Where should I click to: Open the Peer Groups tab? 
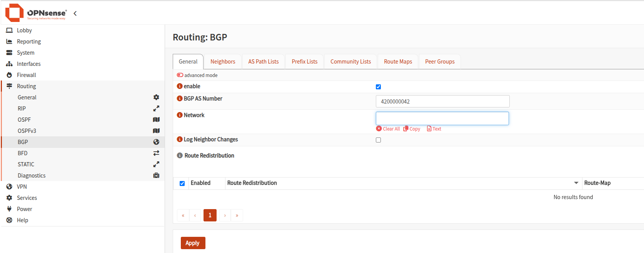click(440, 62)
